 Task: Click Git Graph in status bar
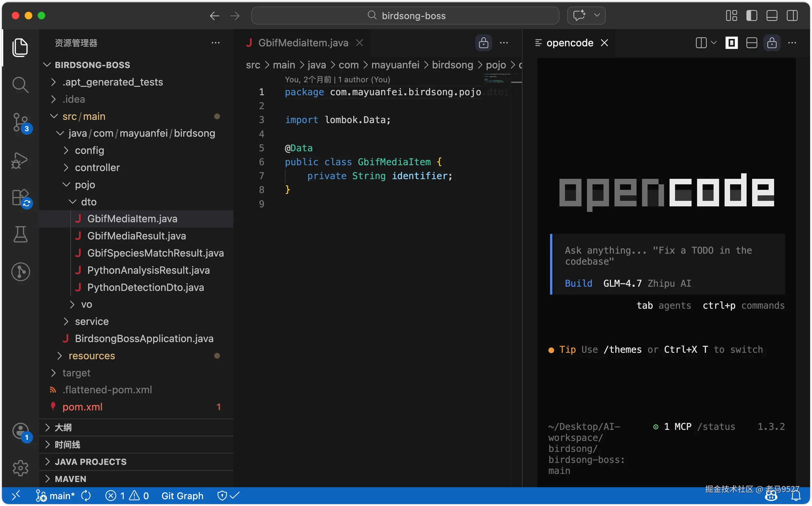tap(182, 496)
